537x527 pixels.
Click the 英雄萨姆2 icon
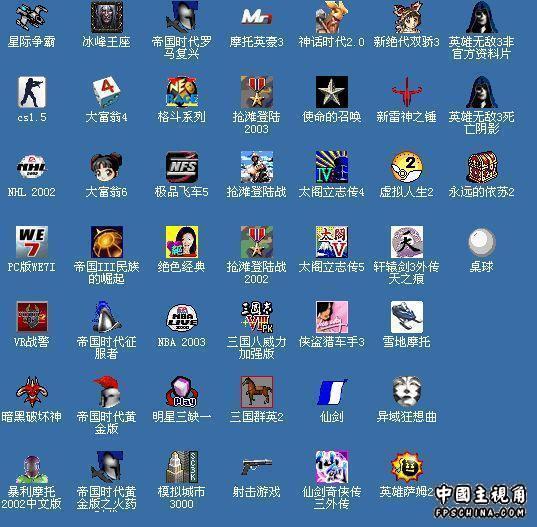pos(407,467)
